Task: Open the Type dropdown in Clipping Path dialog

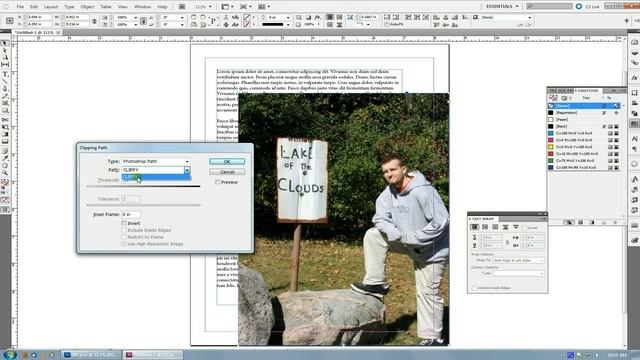Action: tap(156, 161)
